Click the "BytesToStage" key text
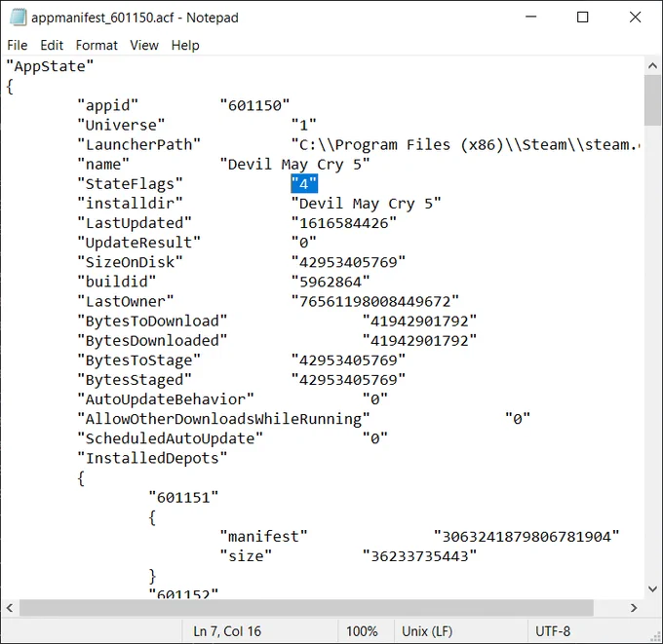Screen dimensions: 663x644 [138, 360]
